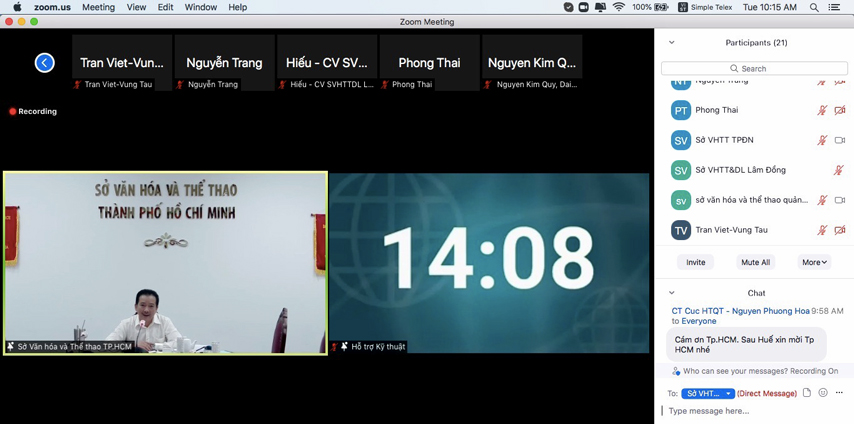Open the Window menu
This screenshot has width=854, height=424.
point(200,7)
